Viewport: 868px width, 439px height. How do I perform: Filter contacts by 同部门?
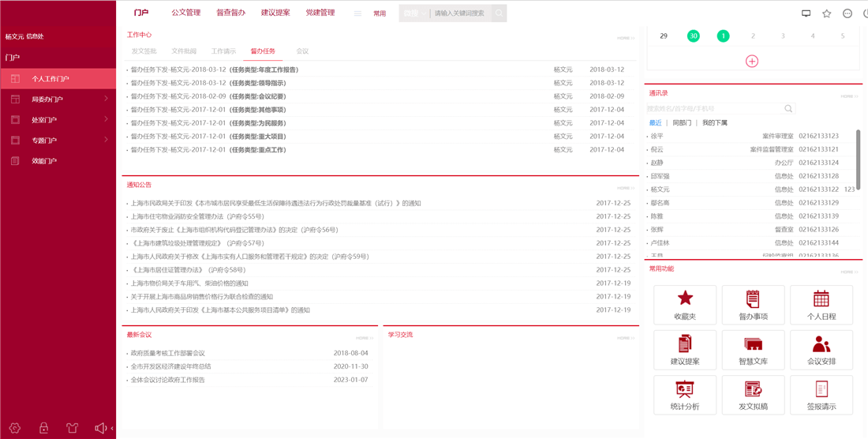point(682,123)
